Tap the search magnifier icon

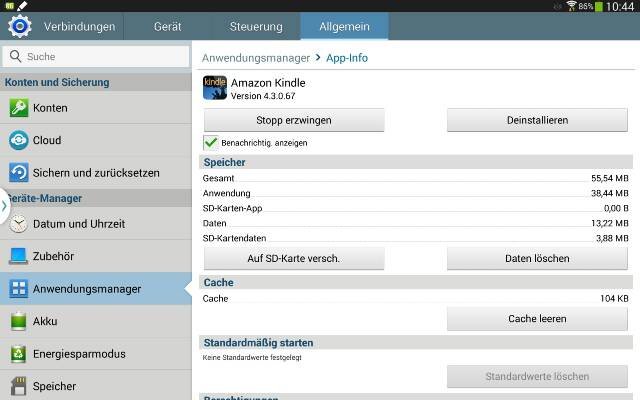15,56
